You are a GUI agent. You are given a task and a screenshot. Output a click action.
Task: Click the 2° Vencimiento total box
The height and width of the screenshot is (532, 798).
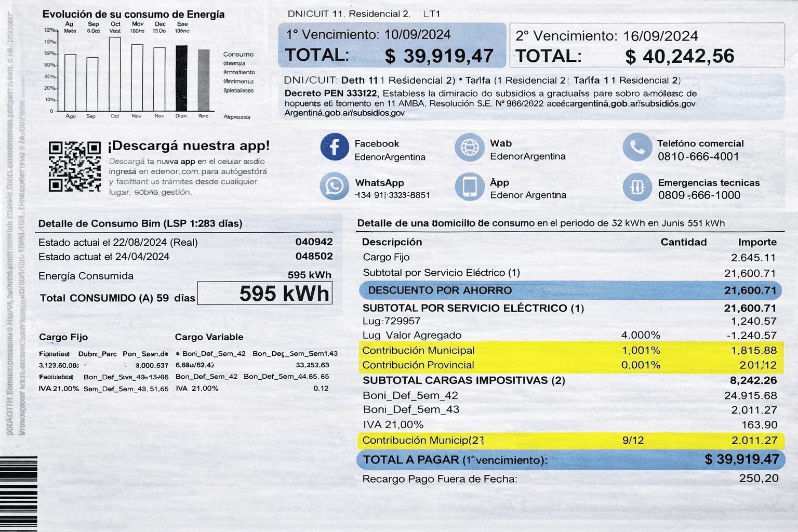(x=646, y=46)
